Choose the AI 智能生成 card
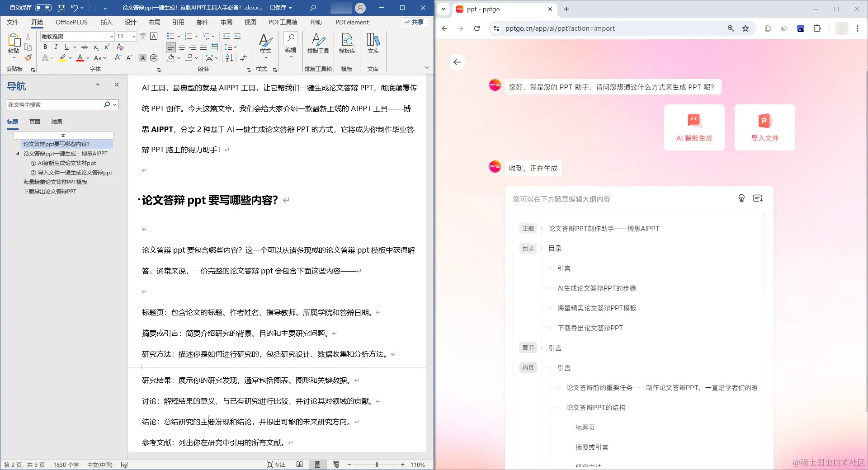This screenshot has height=470, width=868. [x=694, y=127]
